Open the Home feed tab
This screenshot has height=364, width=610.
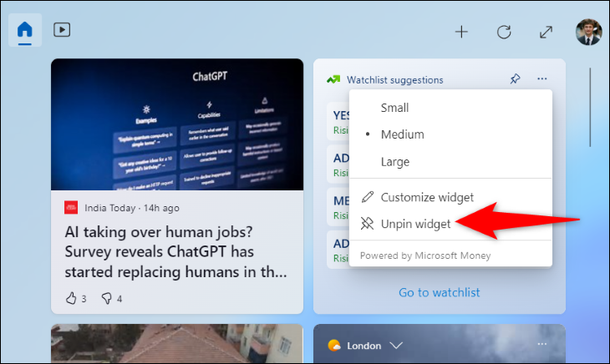click(x=25, y=30)
